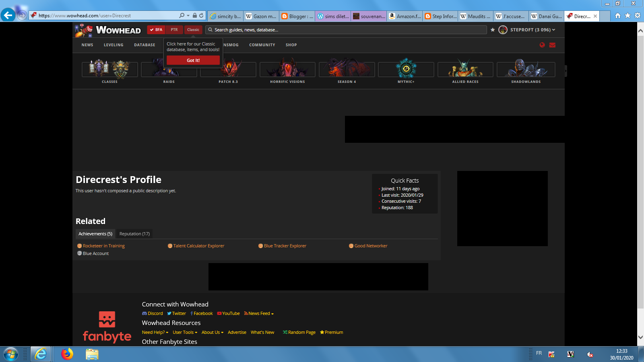Viewport: 644px width, 362px height.
Task: Open the Community menu
Action: [262, 45]
